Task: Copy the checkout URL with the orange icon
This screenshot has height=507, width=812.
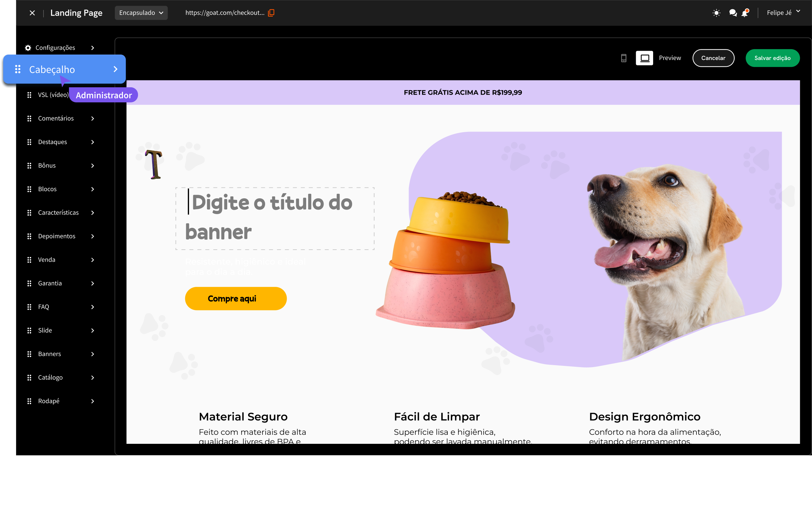Action: pyautogui.click(x=271, y=13)
